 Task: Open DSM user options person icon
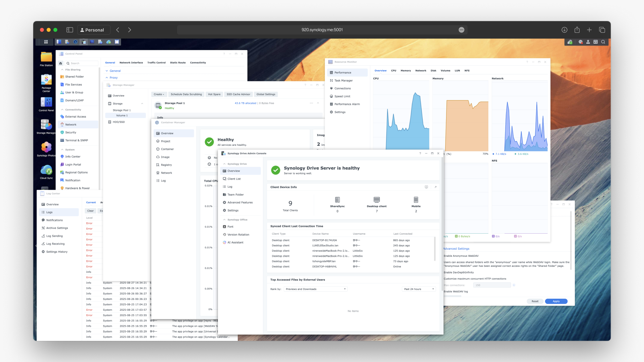588,42
